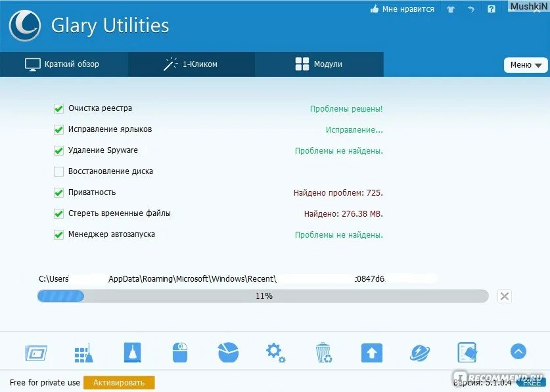Open the window overview icon in bottom toolbar

36,353
